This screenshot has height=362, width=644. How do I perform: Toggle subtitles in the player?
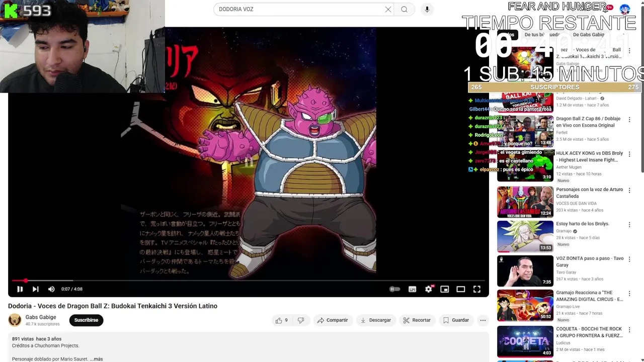tap(412, 289)
